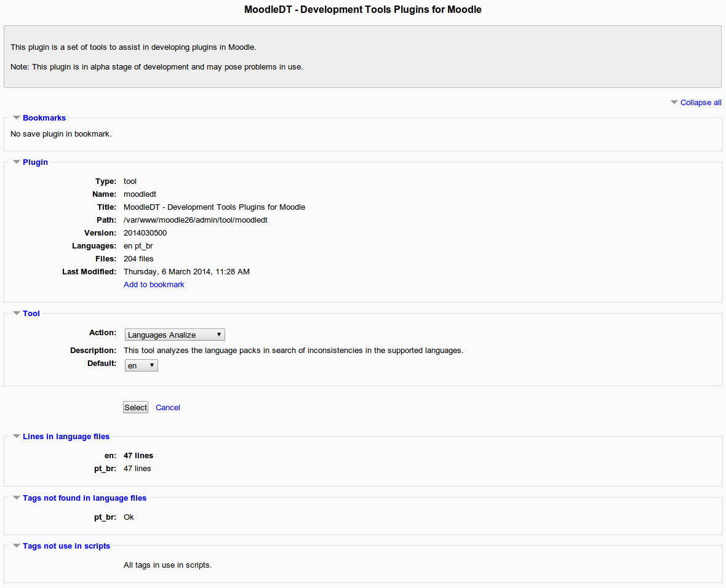The width and height of the screenshot is (726, 588).
Task: Collapse the Bookmarks section triangle
Action: point(16,117)
